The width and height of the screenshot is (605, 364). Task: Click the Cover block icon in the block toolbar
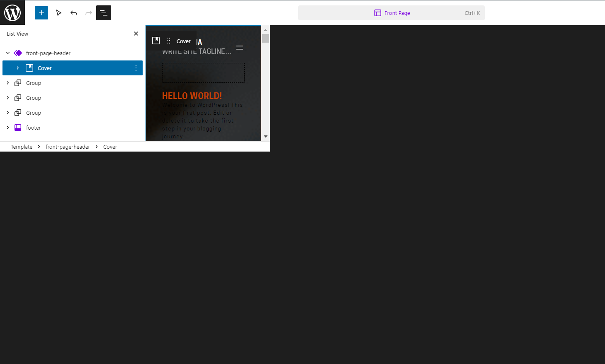tap(156, 41)
